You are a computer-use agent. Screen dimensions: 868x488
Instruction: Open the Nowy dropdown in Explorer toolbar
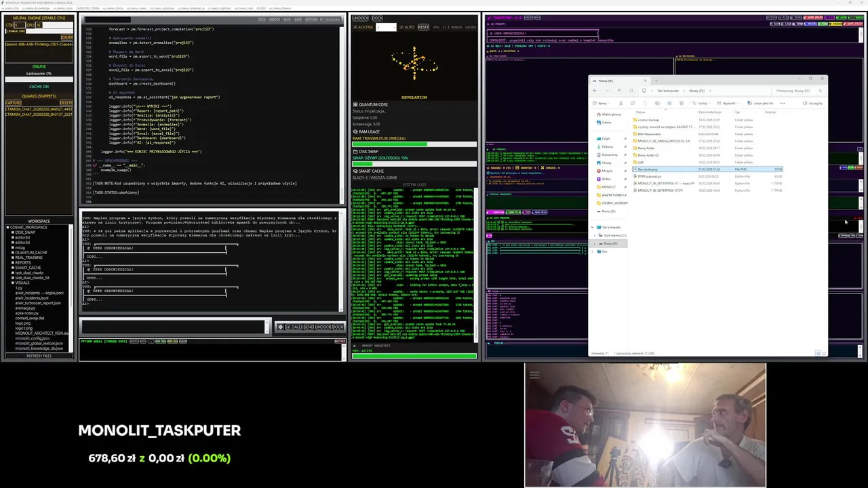[x=601, y=103]
